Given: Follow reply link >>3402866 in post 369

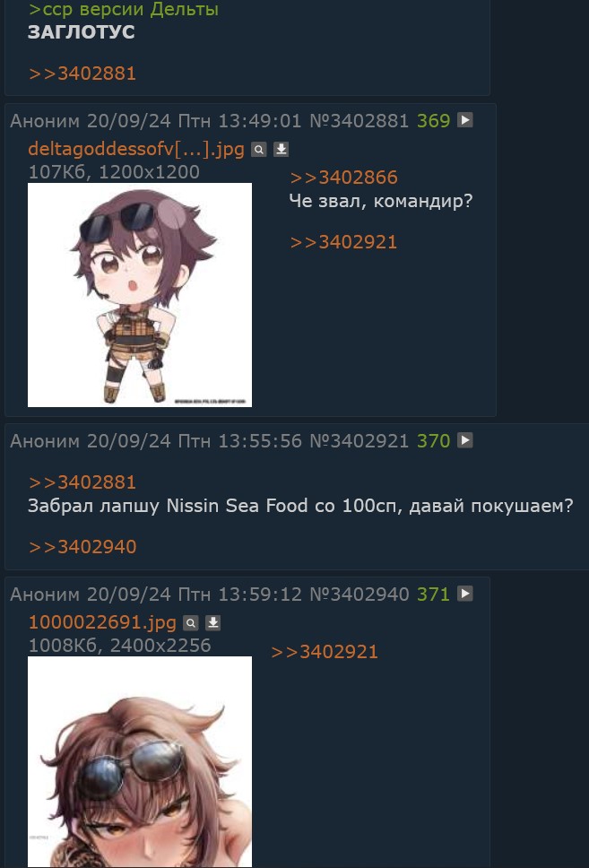Looking at the screenshot, I should click(343, 178).
